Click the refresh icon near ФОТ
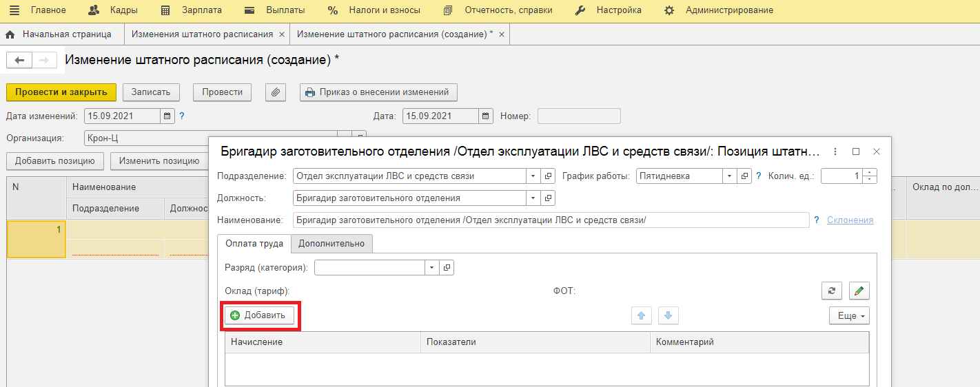 [832, 291]
